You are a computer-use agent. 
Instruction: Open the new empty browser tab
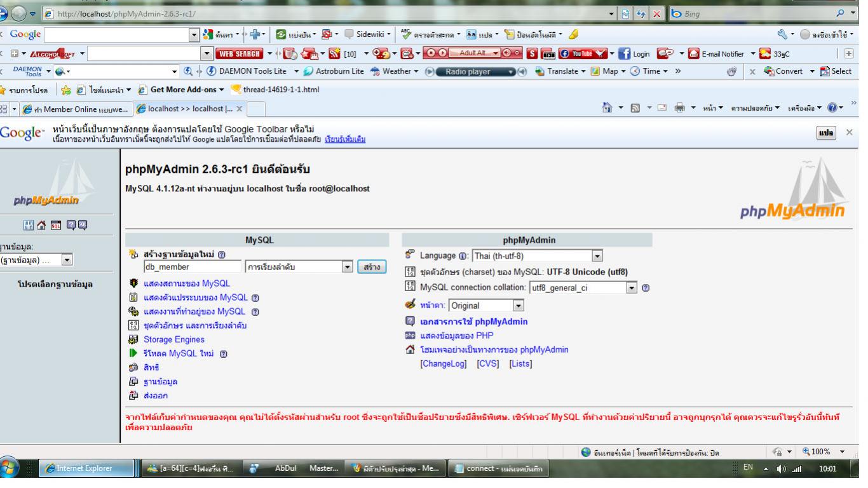click(255, 110)
